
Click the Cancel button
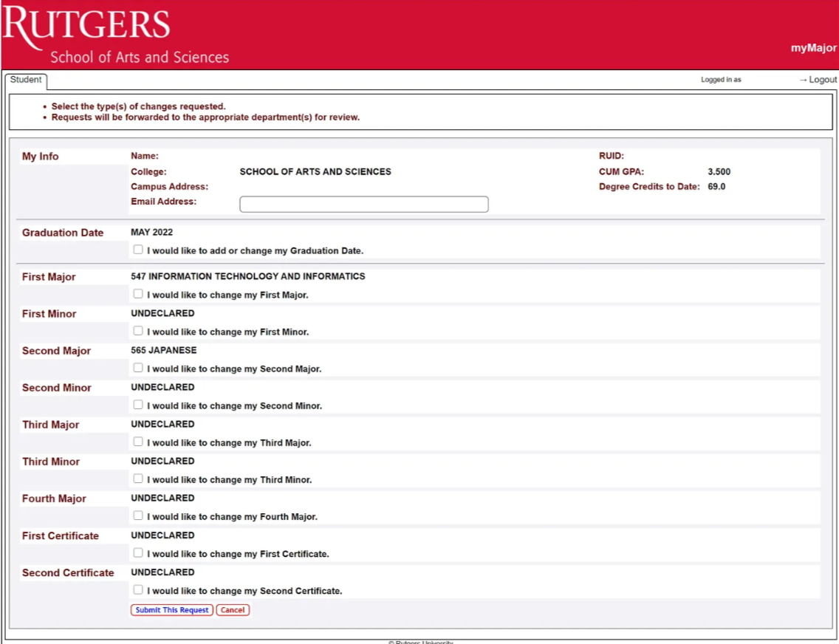(233, 610)
